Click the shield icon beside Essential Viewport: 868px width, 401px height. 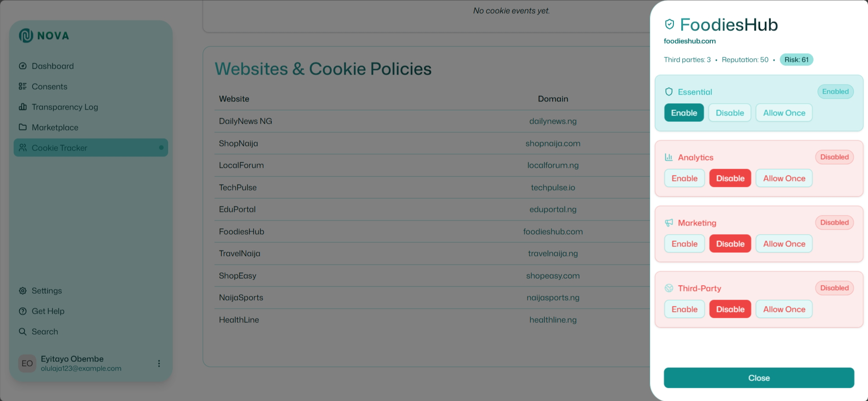[669, 92]
